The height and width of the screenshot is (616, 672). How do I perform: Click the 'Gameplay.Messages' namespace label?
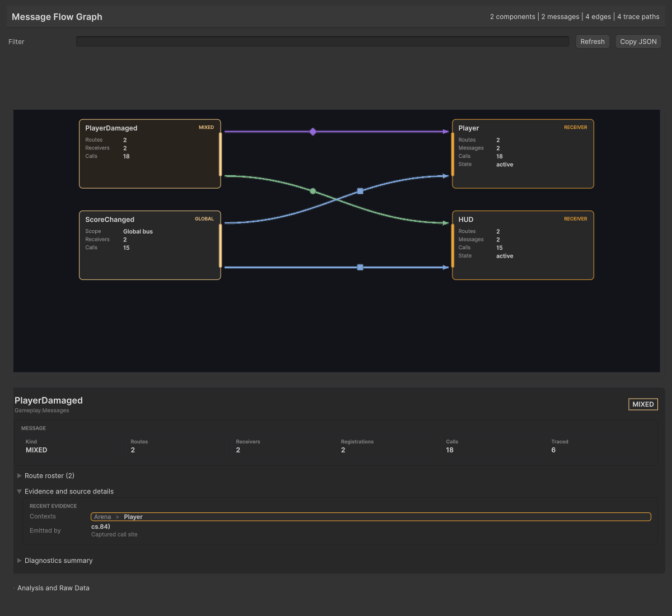pos(42,410)
